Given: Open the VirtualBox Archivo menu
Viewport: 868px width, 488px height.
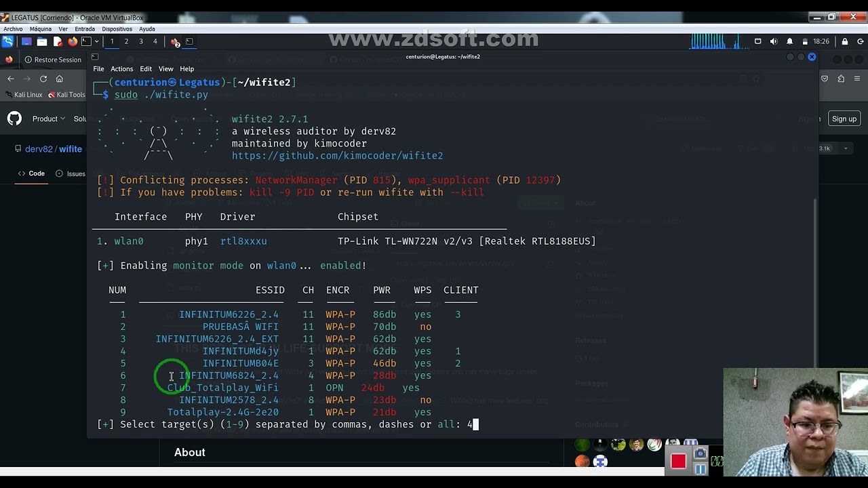Looking at the screenshot, I should [x=13, y=29].
